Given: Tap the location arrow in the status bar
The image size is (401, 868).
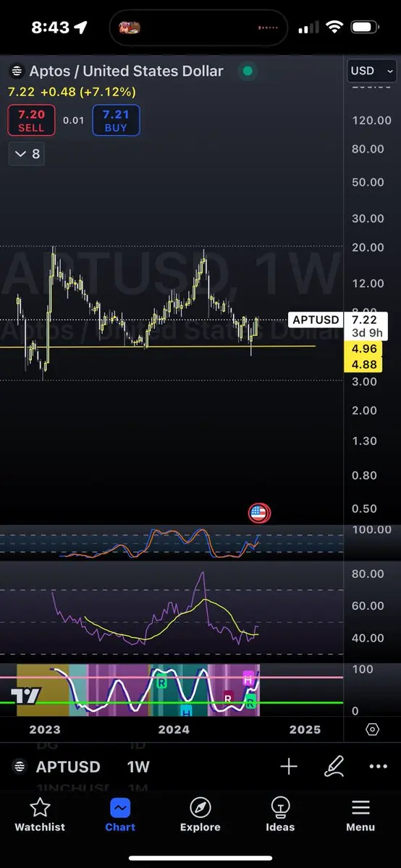Looking at the screenshot, I should tap(80, 27).
